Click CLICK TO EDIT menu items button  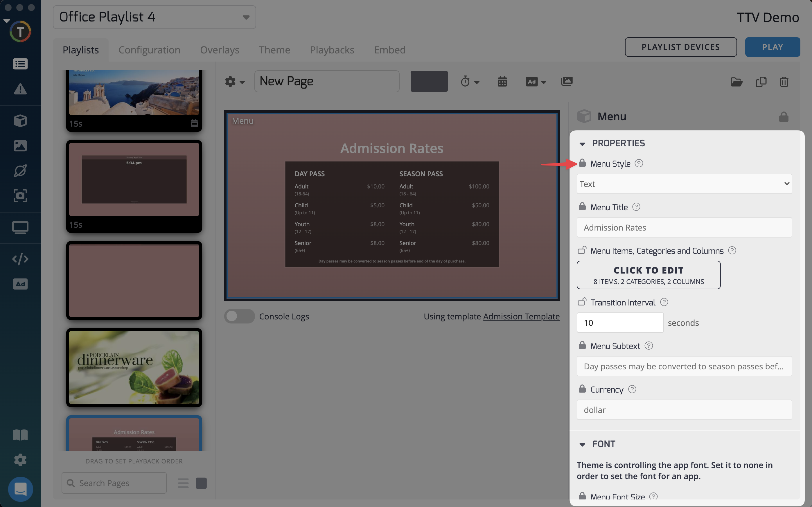[x=648, y=274]
